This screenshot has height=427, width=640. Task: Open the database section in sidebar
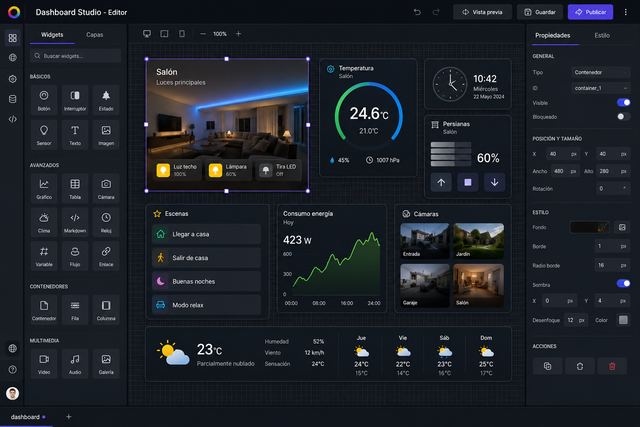13,99
